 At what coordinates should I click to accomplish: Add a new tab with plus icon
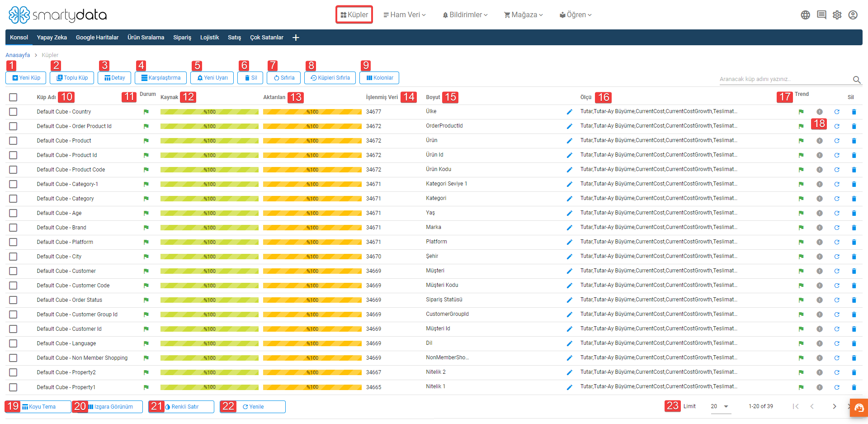pos(296,38)
